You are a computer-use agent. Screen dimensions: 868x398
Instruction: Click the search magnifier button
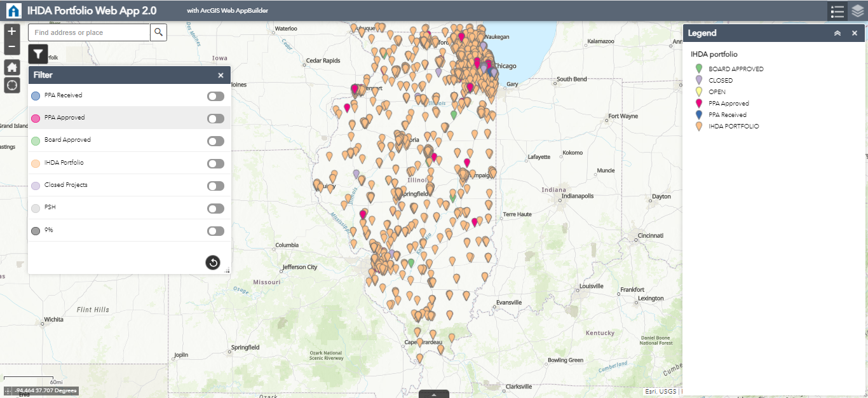(x=158, y=32)
